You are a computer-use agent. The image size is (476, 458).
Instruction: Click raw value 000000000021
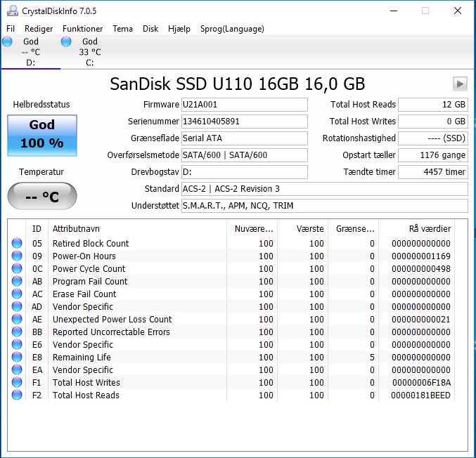pos(421,319)
